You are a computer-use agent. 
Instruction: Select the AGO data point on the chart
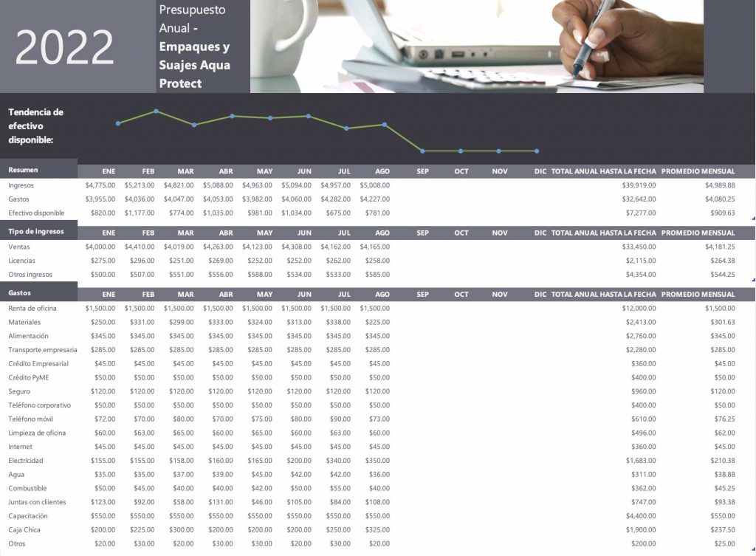[384, 126]
